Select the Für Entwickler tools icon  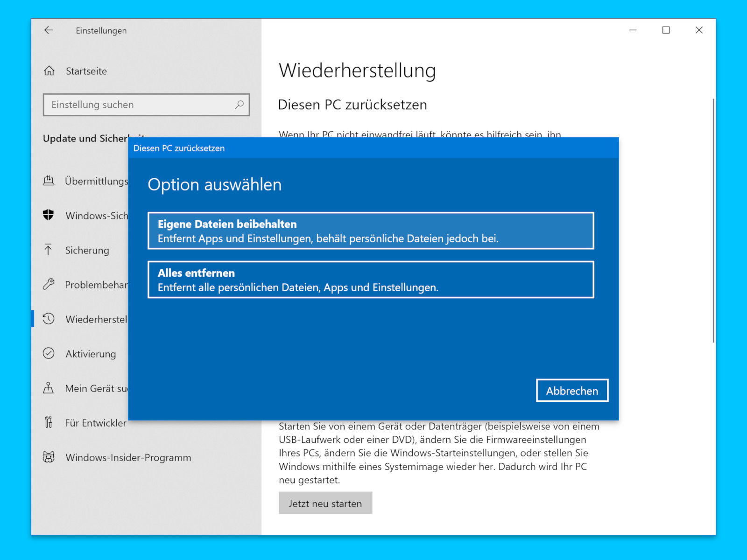point(48,422)
